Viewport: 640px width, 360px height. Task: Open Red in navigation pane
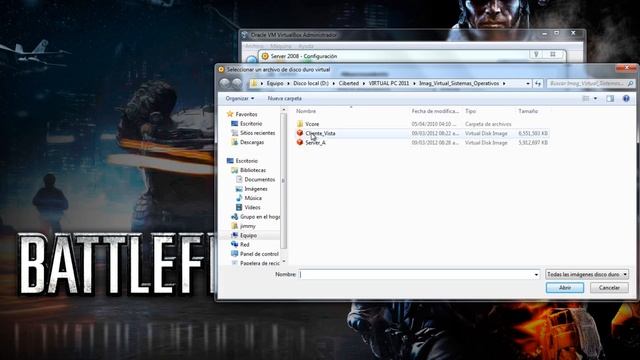click(x=244, y=244)
